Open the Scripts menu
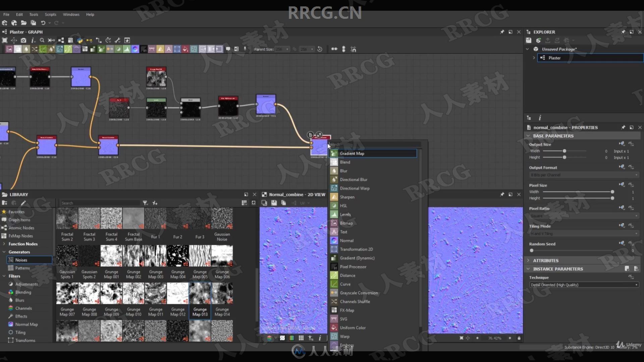This screenshot has height=362, width=644. pyautogui.click(x=51, y=14)
